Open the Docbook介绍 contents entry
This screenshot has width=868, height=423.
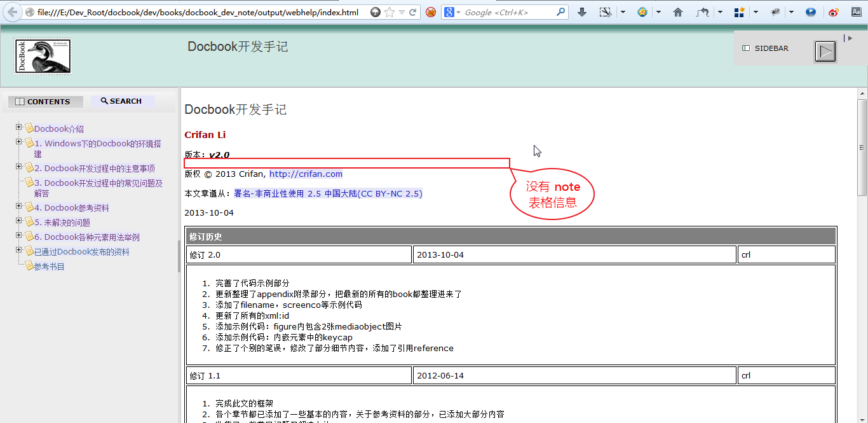tap(59, 128)
